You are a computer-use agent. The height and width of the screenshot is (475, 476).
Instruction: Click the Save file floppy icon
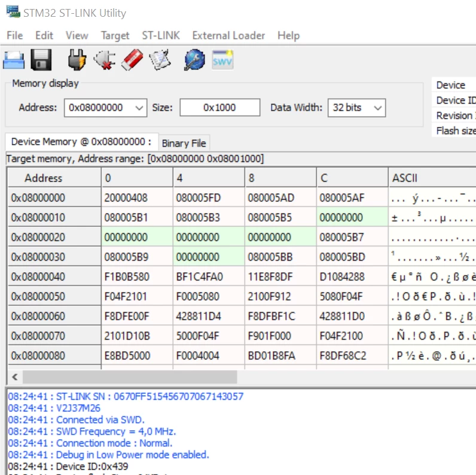41,60
